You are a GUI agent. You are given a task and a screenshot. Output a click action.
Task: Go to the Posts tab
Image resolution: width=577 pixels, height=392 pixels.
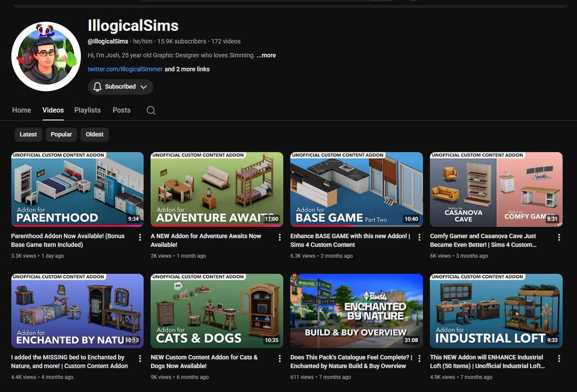coord(122,110)
